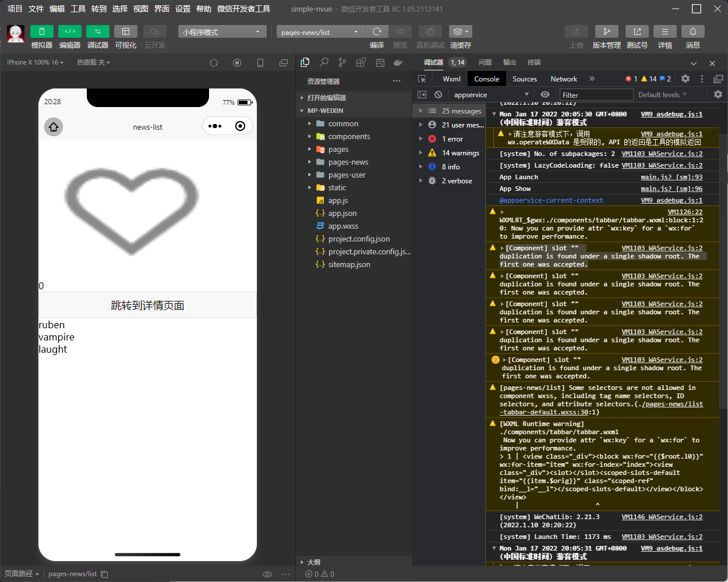The width and height of the screenshot is (728, 582).
Task: Click the search icon in editor sidebar
Action: click(x=324, y=62)
